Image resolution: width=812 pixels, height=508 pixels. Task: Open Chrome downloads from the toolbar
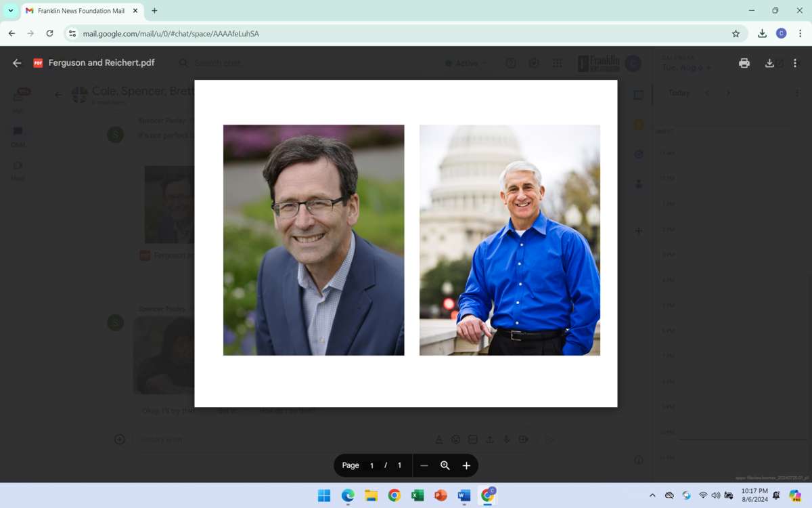[762, 33]
